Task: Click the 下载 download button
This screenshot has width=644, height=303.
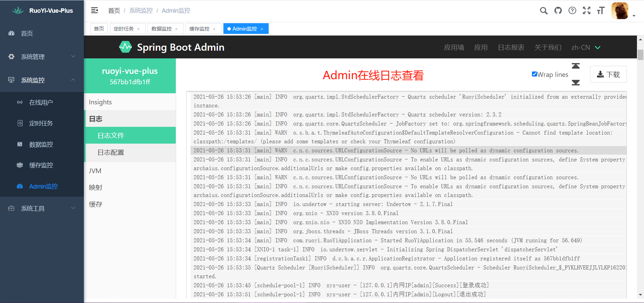Action: (608, 74)
